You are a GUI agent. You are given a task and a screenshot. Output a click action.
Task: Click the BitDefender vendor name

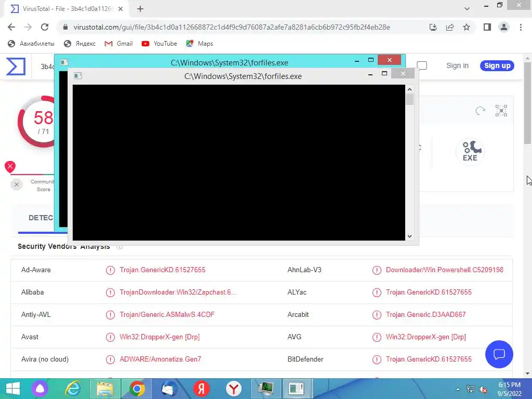(x=305, y=360)
